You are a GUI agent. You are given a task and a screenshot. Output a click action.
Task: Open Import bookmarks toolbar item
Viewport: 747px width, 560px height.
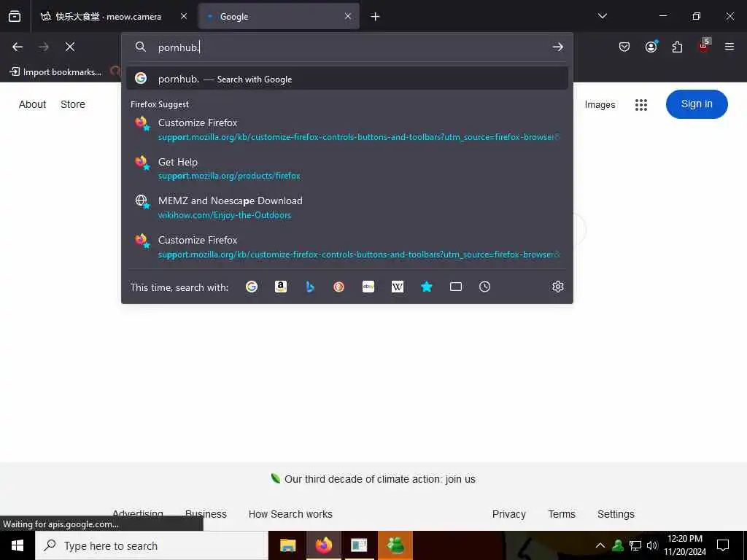tap(55, 72)
